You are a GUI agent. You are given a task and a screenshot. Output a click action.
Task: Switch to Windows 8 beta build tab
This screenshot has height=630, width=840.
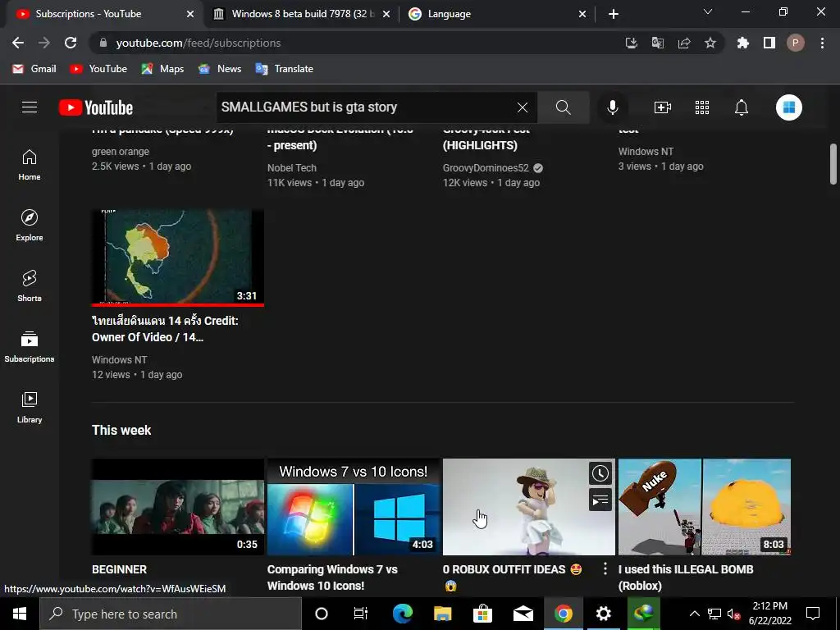pos(300,14)
